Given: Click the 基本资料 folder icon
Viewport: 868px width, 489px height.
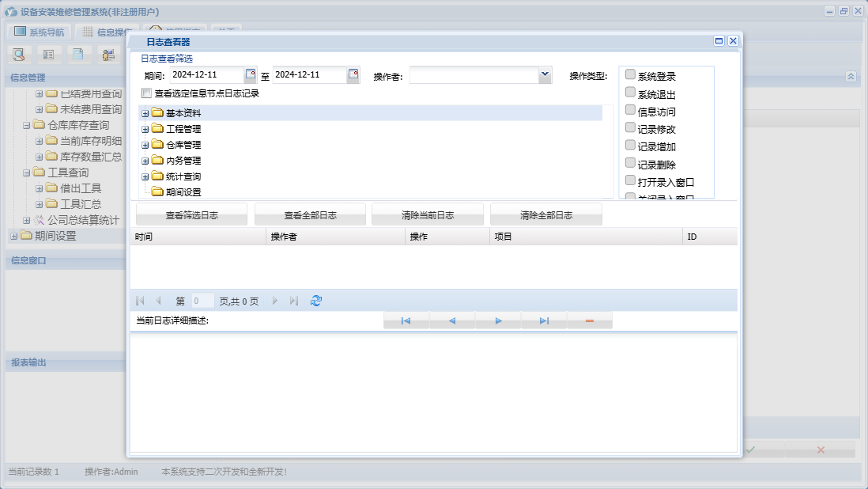Looking at the screenshot, I should (157, 113).
